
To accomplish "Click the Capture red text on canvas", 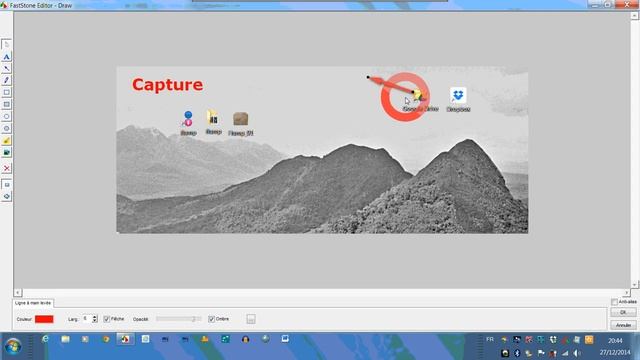I will tap(167, 85).
